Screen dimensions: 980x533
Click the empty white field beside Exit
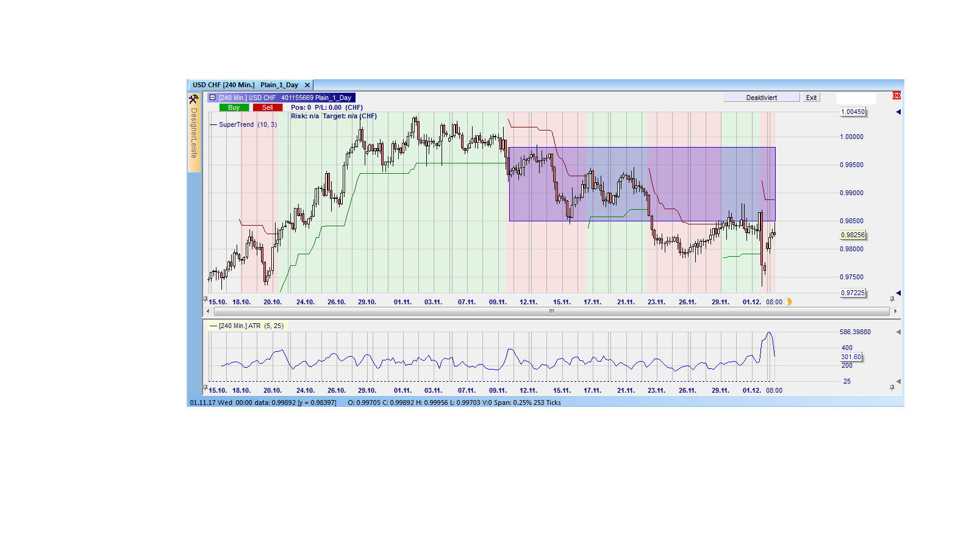[856, 98]
